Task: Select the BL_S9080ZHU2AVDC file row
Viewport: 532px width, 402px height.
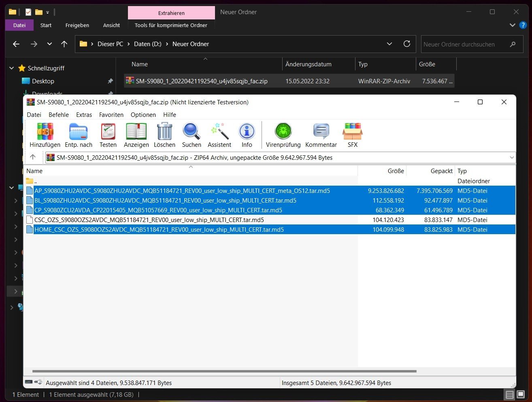Action: tap(270, 201)
